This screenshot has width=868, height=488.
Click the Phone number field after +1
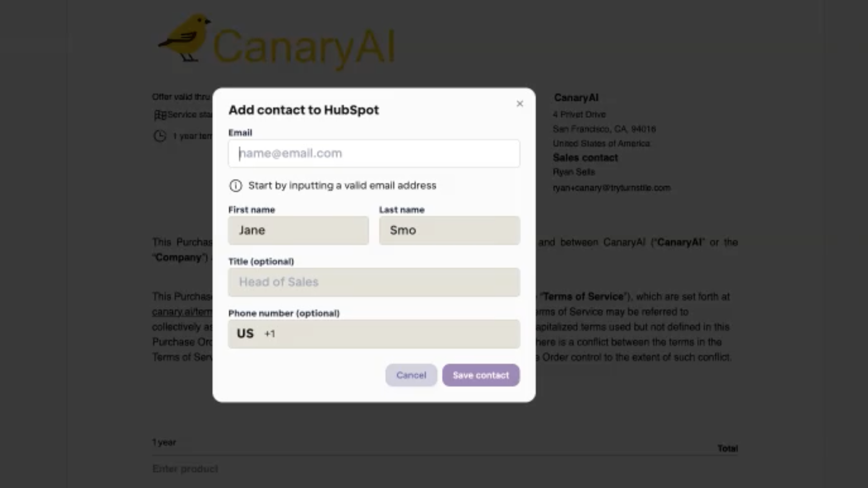click(396, 334)
